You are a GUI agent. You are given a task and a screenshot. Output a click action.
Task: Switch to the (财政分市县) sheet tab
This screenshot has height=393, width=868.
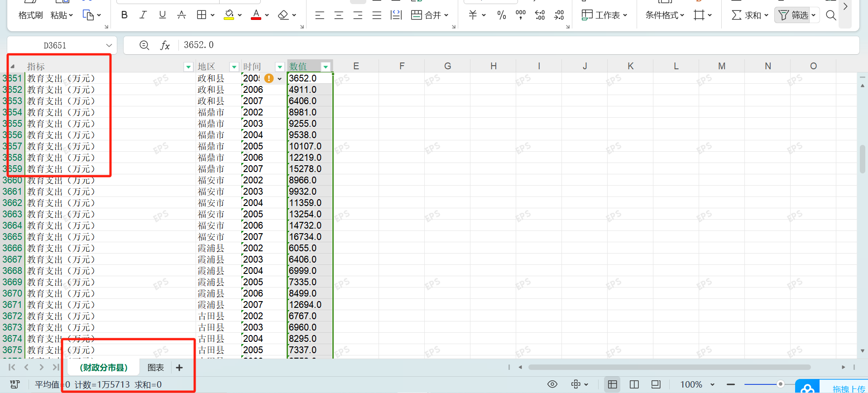104,368
